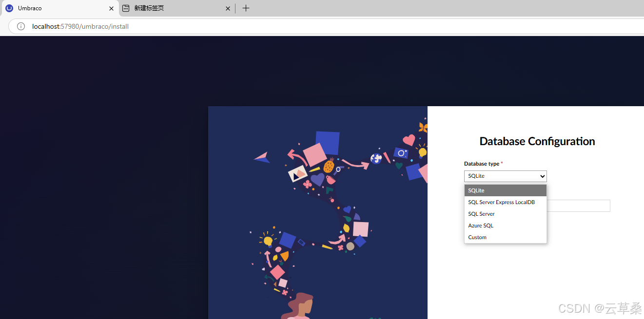The image size is (644, 319).
Task: Close the 新建标签页 tab
Action: 228,8
